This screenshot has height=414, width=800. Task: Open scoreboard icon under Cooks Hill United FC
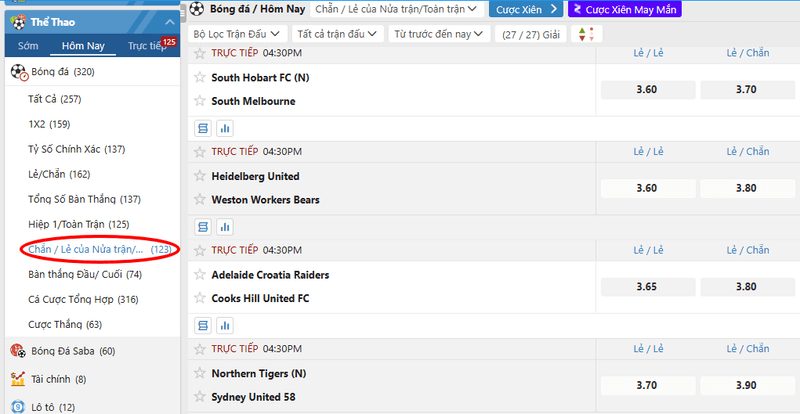click(203, 326)
